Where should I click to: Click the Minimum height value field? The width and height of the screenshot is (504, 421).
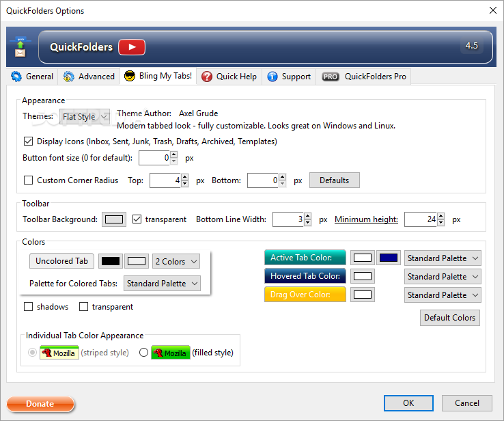tap(420, 219)
